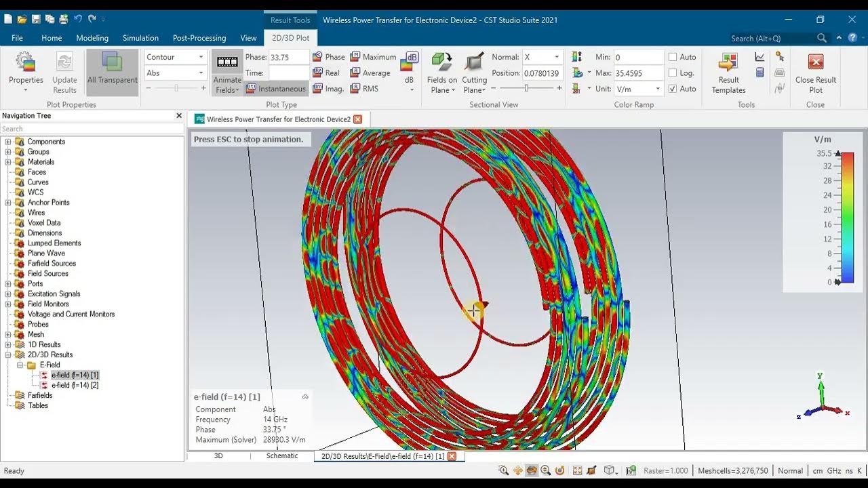This screenshot has width=868, height=488.
Task: Select the Maximum plot option
Action: coord(373,57)
